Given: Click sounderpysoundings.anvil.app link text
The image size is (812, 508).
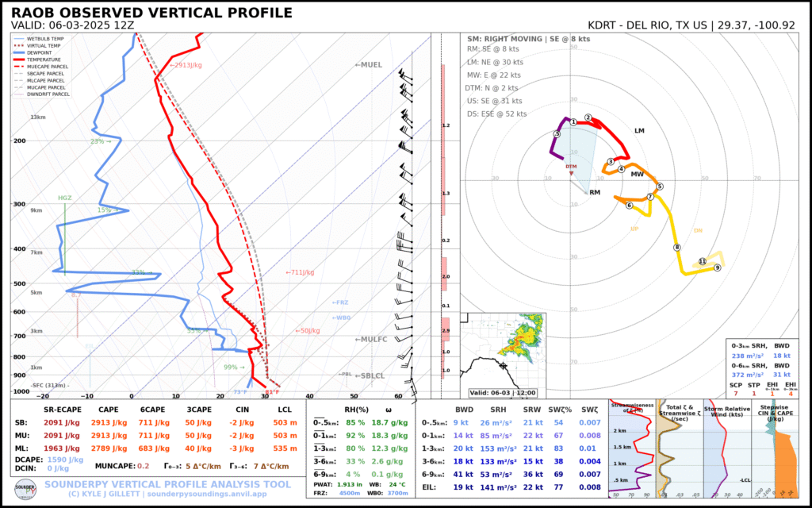Looking at the screenshot, I should (210, 493).
